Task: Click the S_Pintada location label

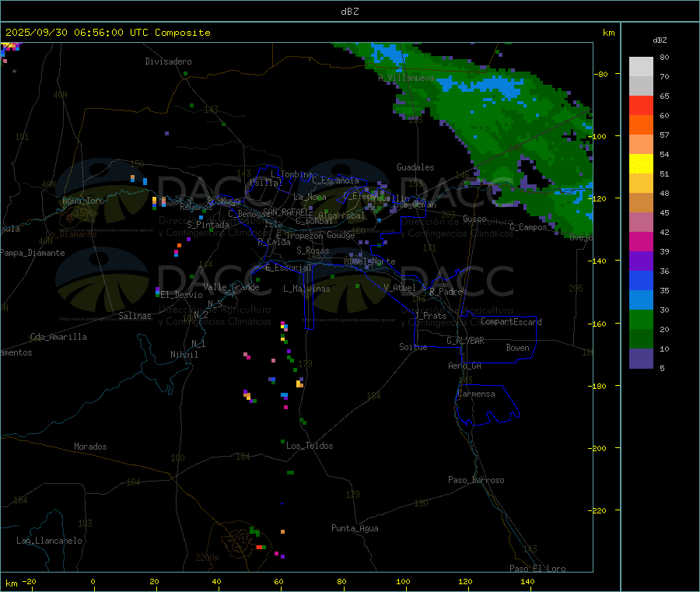Action: 208,225
